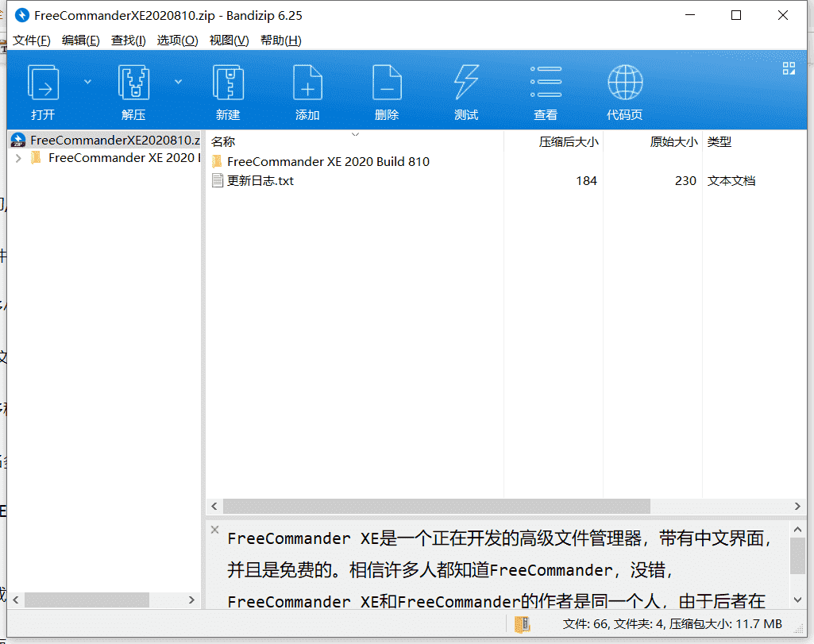The width and height of the screenshot is (814, 644).
Task: Expand the FreeCommander XE 2020 tree node
Action: pos(19,158)
